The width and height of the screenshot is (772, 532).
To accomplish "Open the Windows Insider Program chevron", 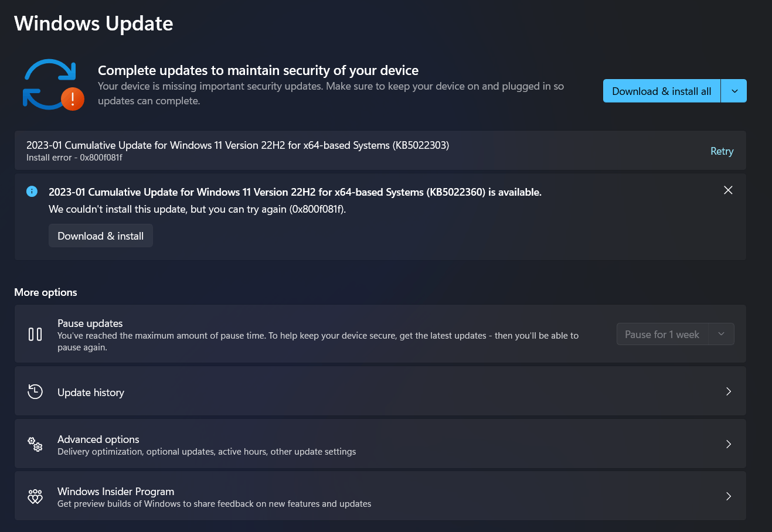I will tap(729, 496).
